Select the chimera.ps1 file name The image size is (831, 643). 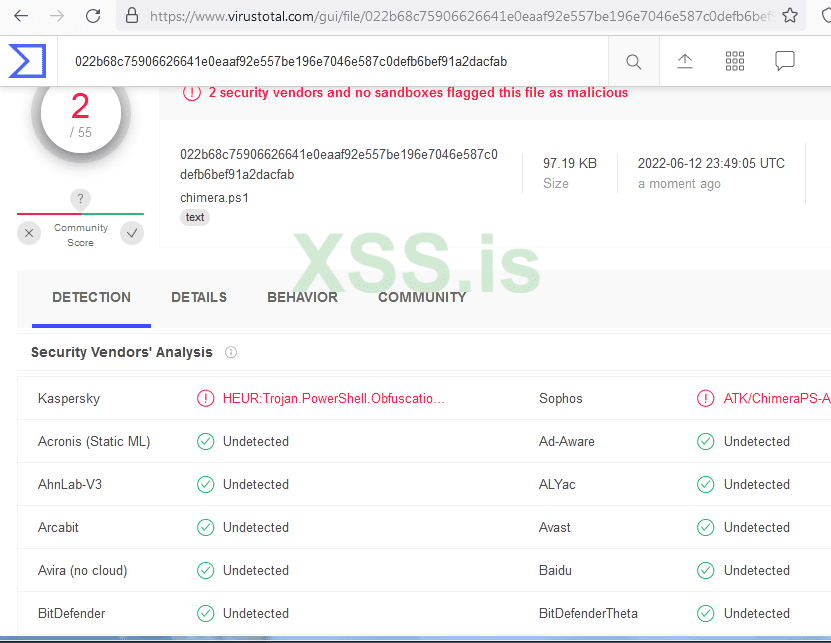[214, 198]
